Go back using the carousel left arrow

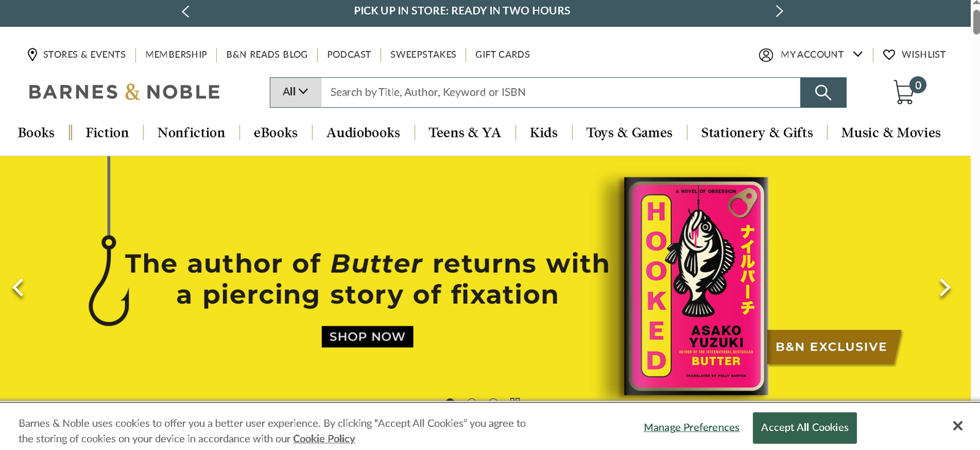(18, 287)
